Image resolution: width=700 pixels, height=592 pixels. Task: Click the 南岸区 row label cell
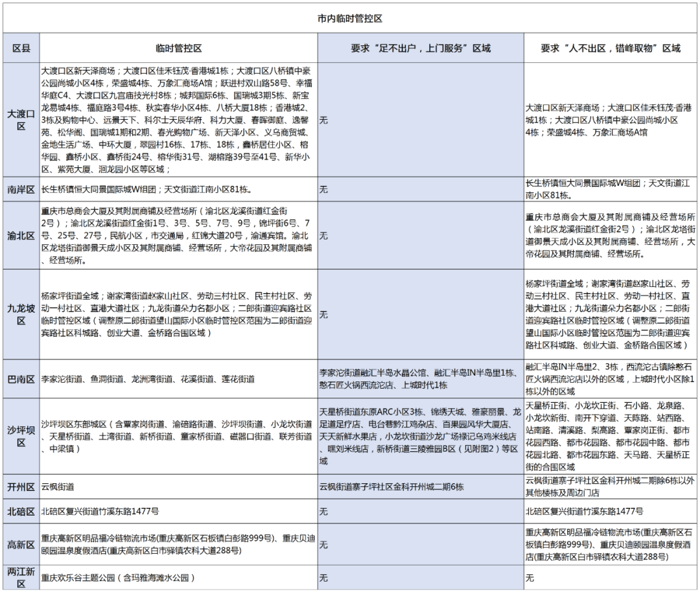(x=21, y=189)
